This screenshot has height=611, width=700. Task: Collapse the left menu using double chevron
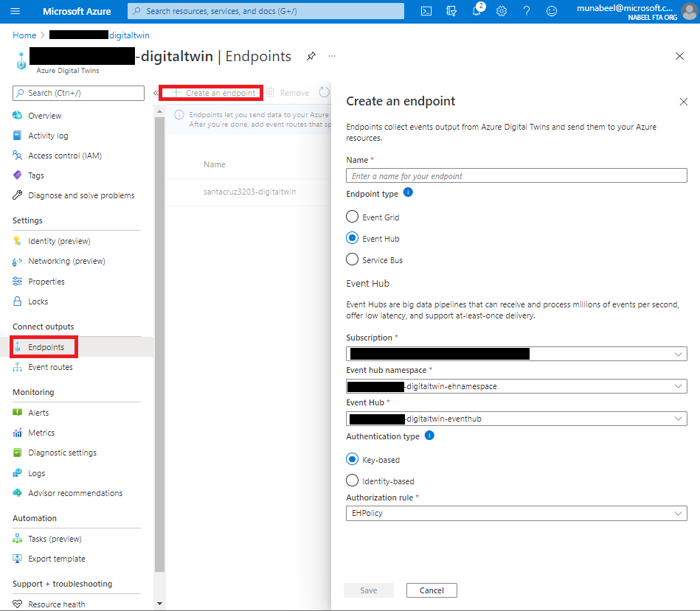click(156, 93)
